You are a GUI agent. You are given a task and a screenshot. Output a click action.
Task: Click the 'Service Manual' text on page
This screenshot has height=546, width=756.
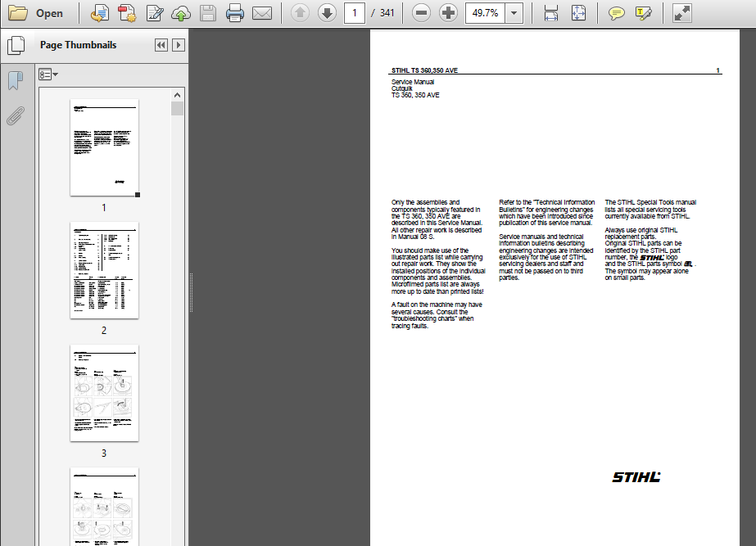pos(413,82)
